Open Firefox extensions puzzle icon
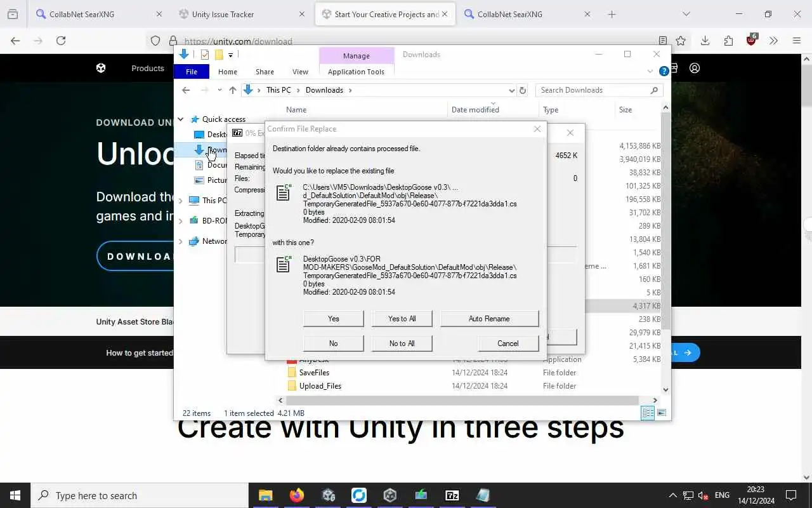Viewport: 812px width, 508px height. pyautogui.click(x=728, y=41)
